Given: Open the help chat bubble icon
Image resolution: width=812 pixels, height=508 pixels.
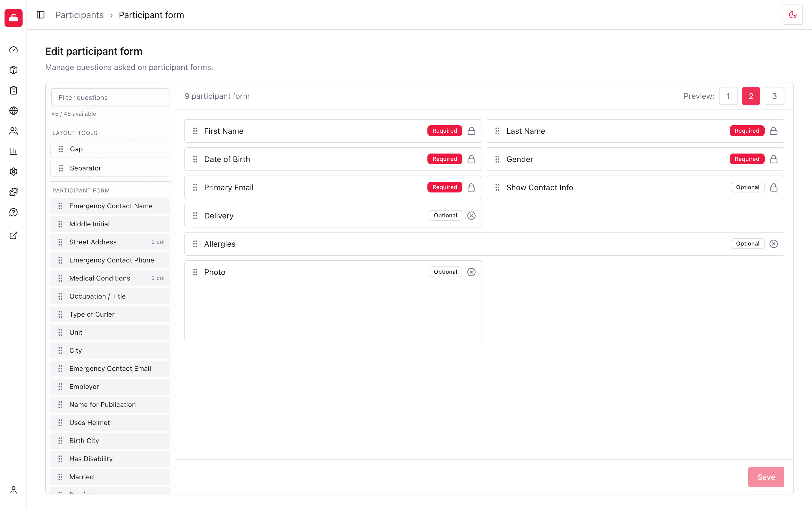Looking at the screenshot, I should [14, 212].
